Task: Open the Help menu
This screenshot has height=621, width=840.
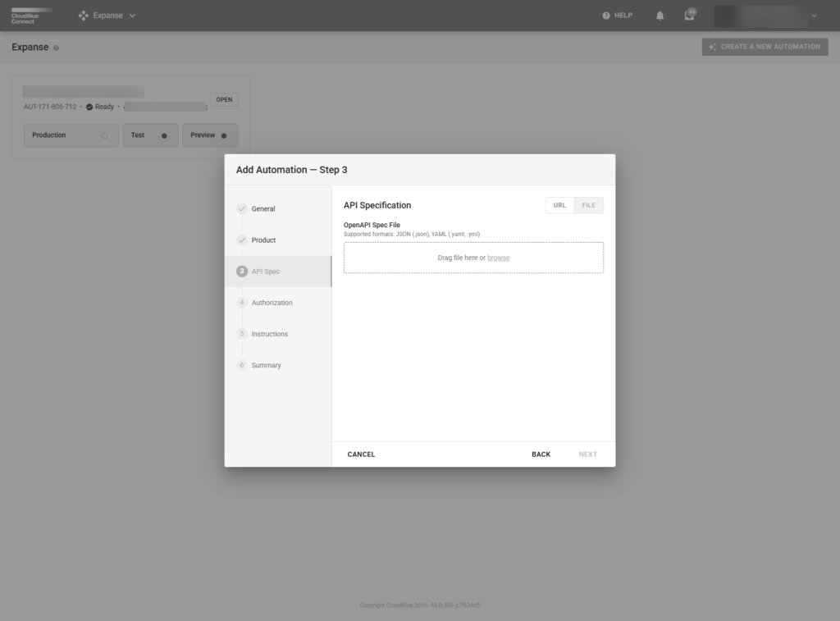Action: pyautogui.click(x=617, y=16)
